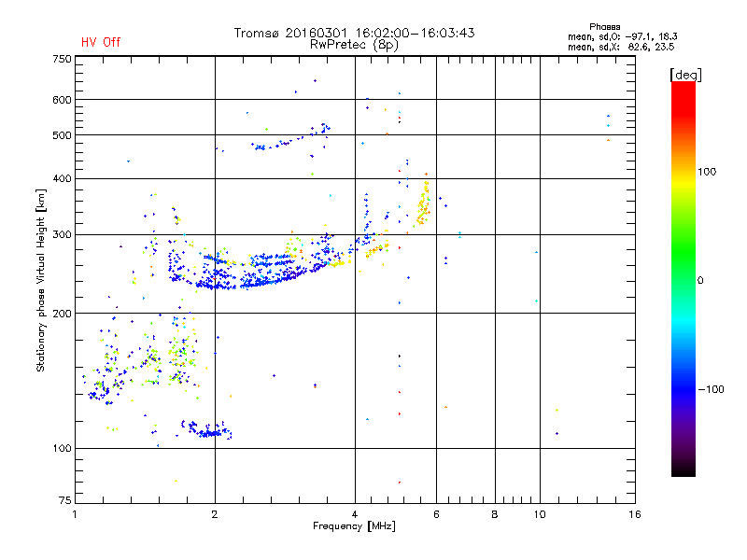Click the y-axis '750' tick label

[x=62, y=59]
